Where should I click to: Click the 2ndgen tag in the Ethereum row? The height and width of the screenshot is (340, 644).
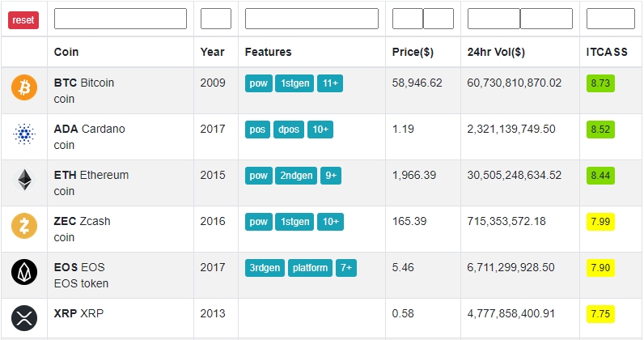(296, 176)
